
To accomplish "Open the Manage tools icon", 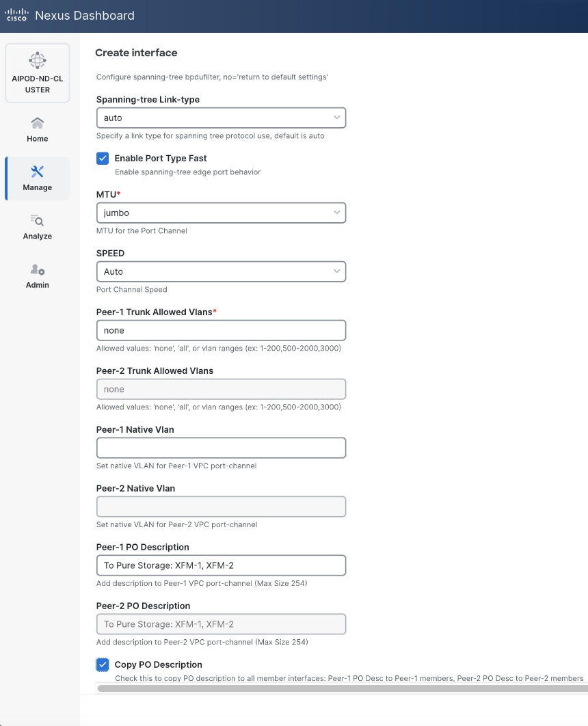I will click(x=38, y=172).
